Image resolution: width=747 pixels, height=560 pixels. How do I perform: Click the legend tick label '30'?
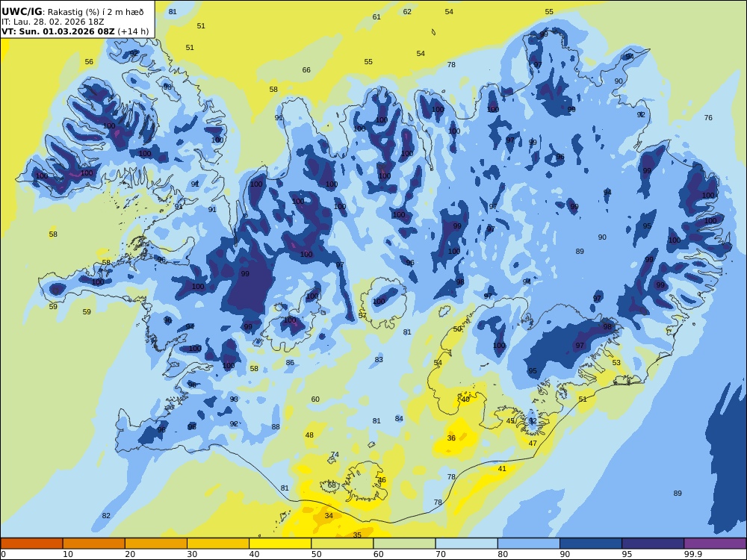coord(192,554)
